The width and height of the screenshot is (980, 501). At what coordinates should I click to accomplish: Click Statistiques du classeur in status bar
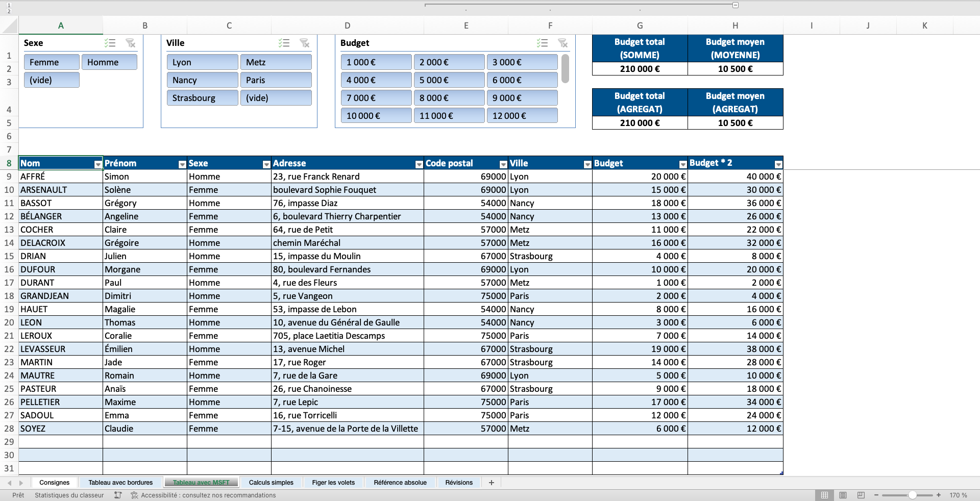[69, 495]
